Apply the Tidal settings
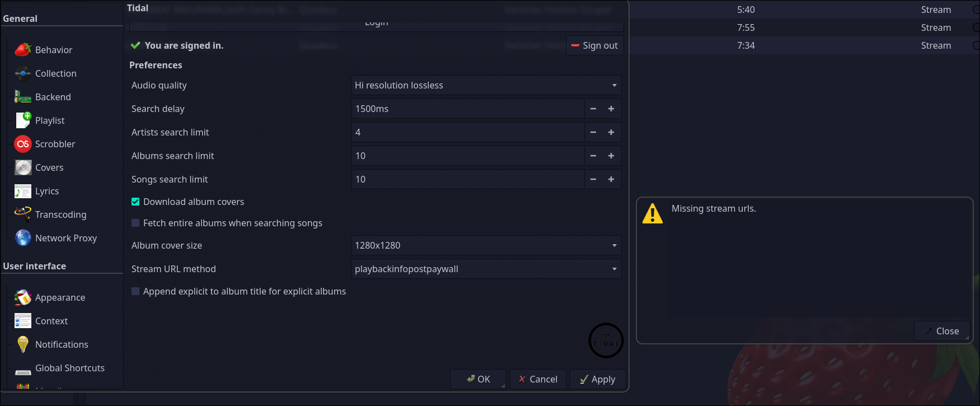This screenshot has height=406, width=980. [x=598, y=379]
